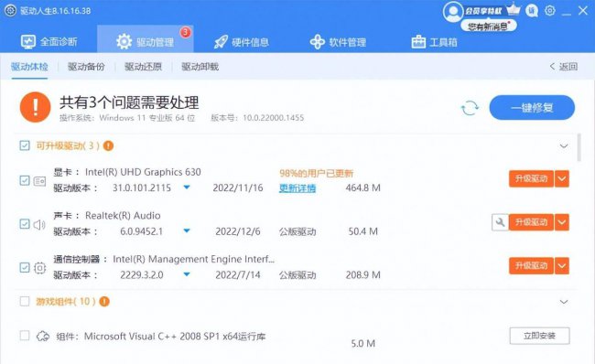Click the text 98%的用户已更新

317,173
